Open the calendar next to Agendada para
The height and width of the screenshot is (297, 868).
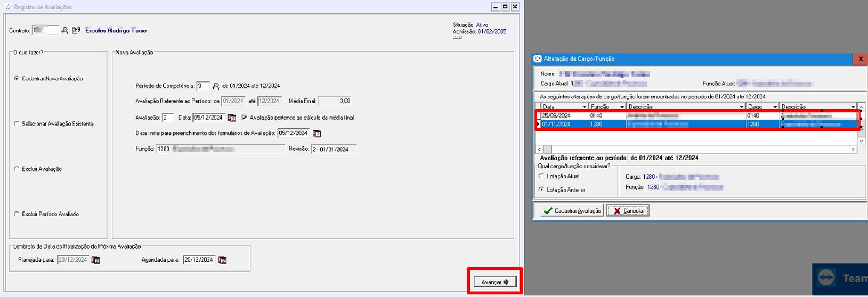click(222, 260)
